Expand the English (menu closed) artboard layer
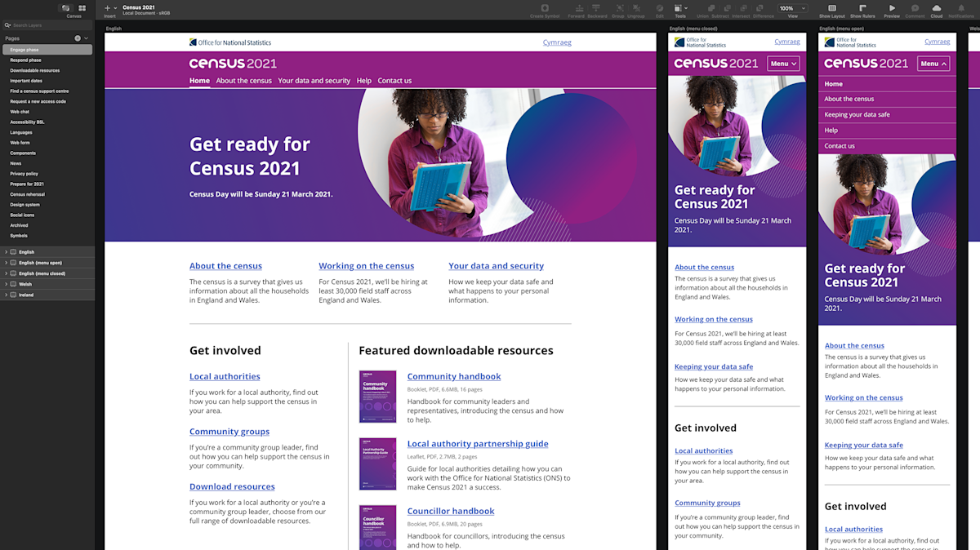 point(6,273)
